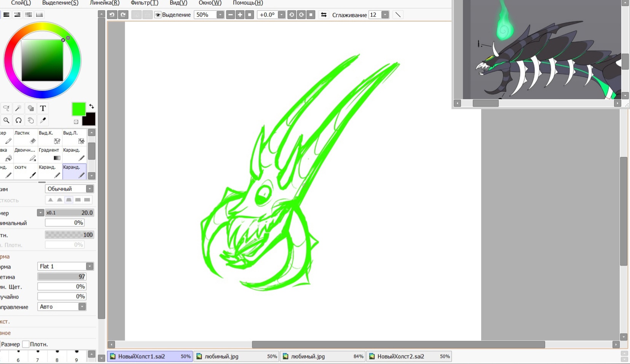Open the Flat 1 shape dropdown
The height and width of the screenshot is (364, 630).
[x=89, y=266]
